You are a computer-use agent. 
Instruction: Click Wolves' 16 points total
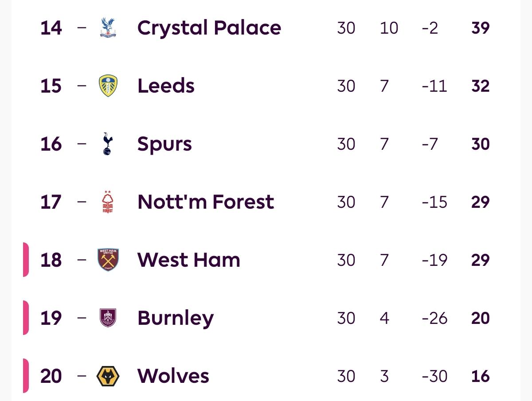tap(481, 376)
